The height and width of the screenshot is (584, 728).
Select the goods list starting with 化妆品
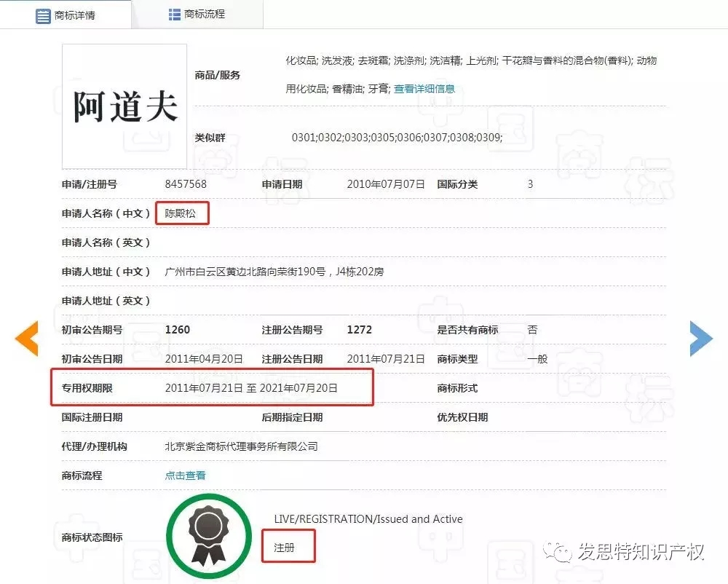pyautogui.click(x=471, y=74)
